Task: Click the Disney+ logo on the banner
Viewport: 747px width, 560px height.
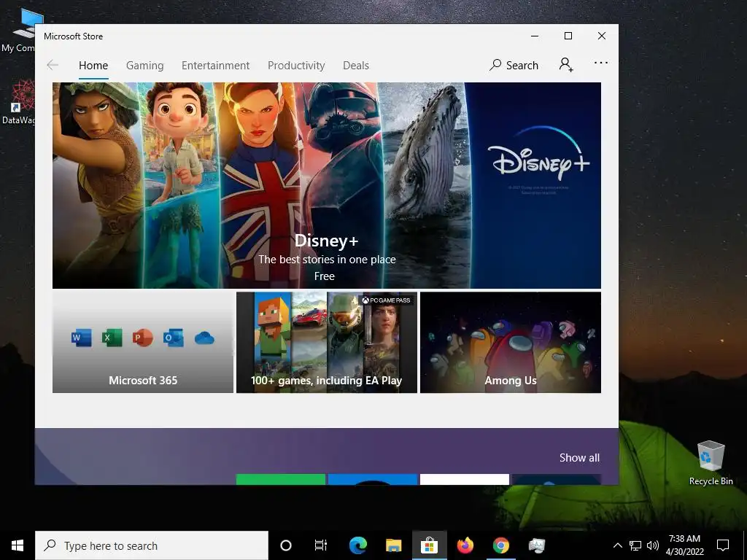Action: point(538,153)
